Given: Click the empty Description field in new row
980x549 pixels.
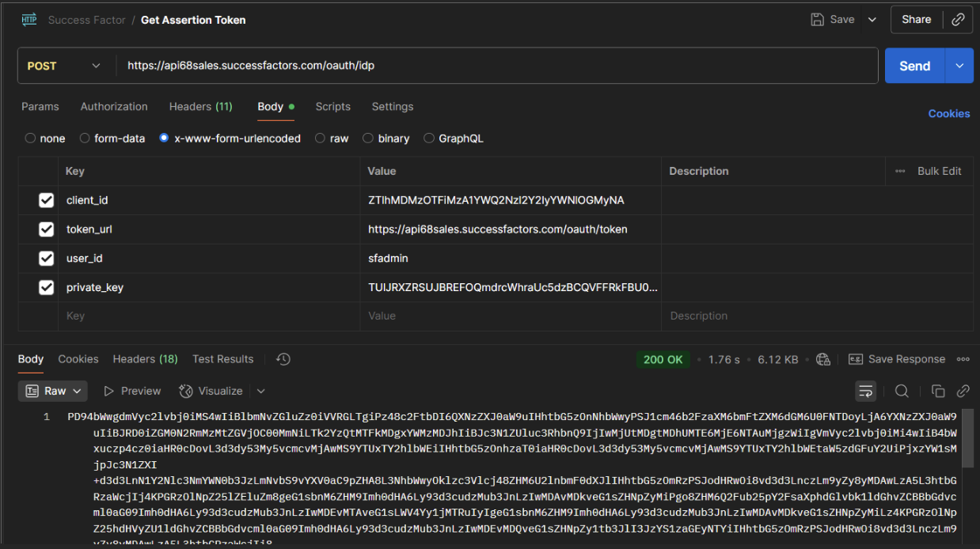Looking at the screenshot, I should (817, 316).
